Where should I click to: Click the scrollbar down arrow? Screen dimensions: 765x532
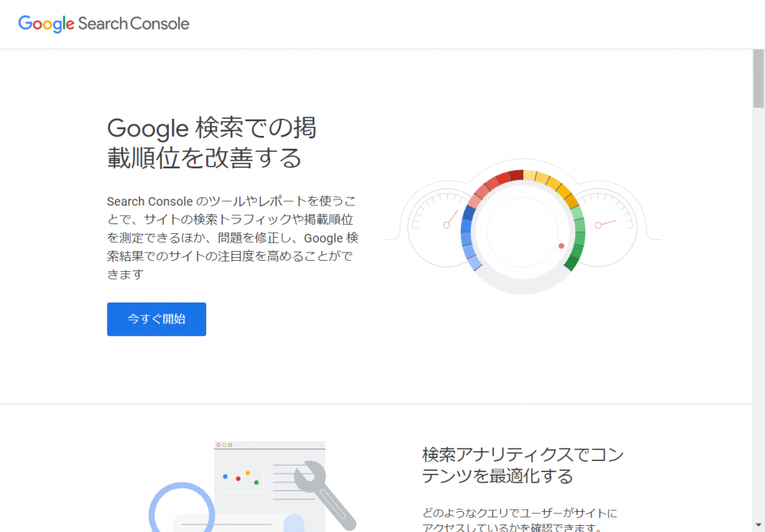(x=758, y=526)
